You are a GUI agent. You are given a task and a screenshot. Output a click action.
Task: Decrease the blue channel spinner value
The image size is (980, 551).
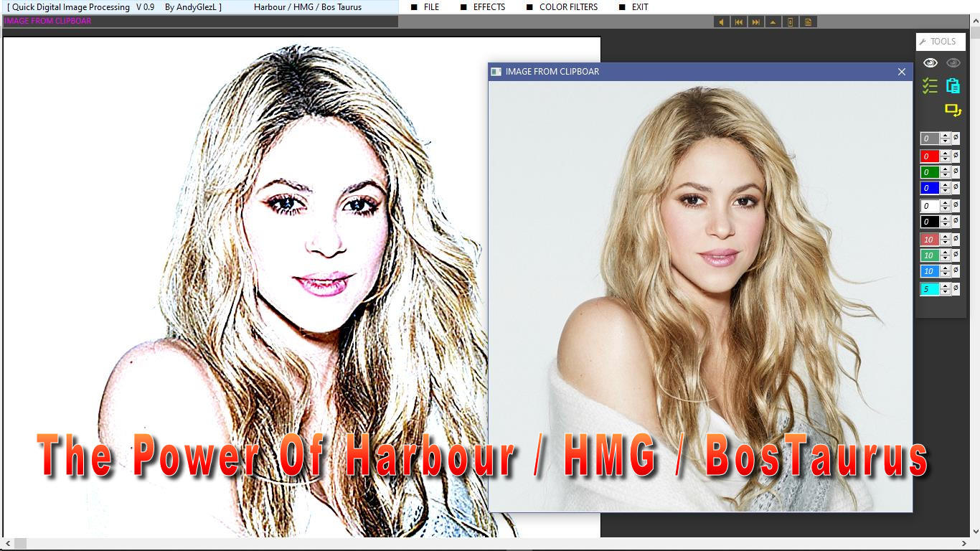[946, 191]
